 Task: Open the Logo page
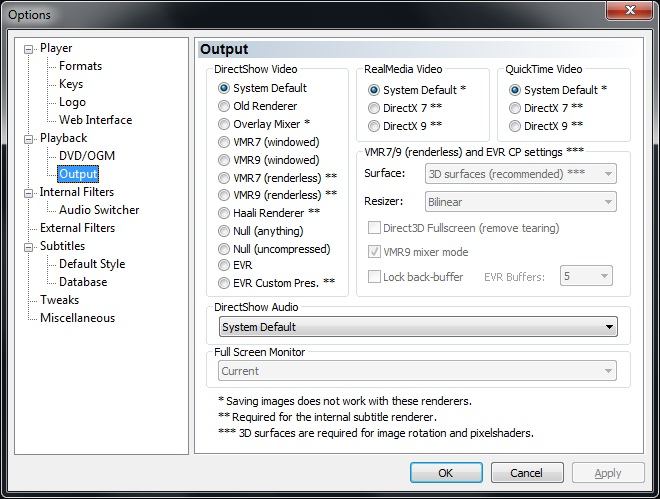[72, 102]
